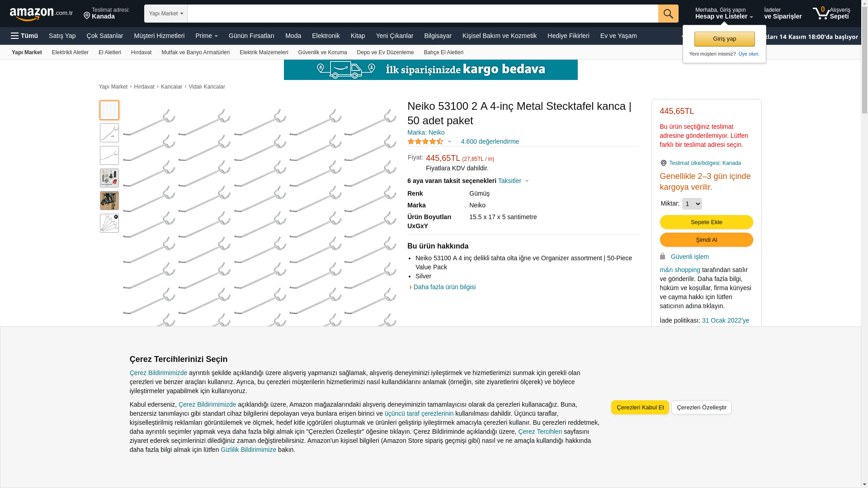
Task: Open the El Aletleri subcategory tab
Action: 110,52
